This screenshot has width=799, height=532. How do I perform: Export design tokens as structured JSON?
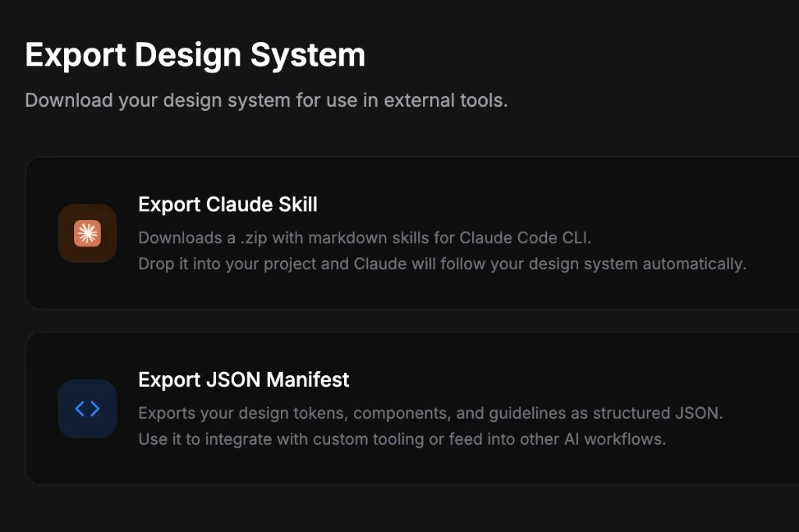(412, 408)
